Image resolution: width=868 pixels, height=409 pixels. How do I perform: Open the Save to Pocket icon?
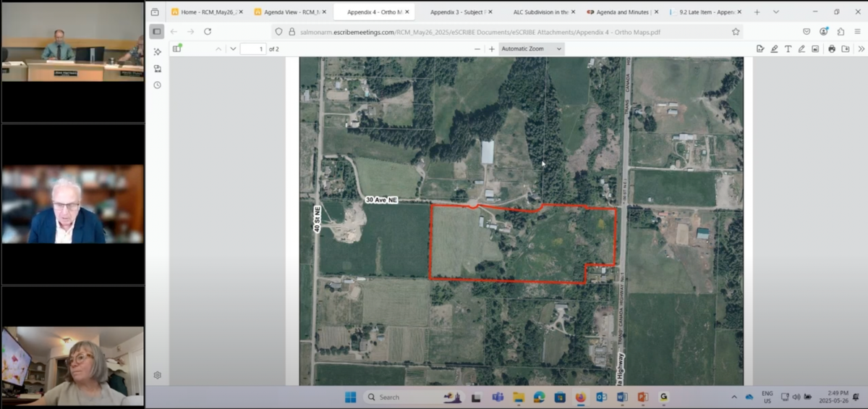pyautogui.click(x=807, y=31)
